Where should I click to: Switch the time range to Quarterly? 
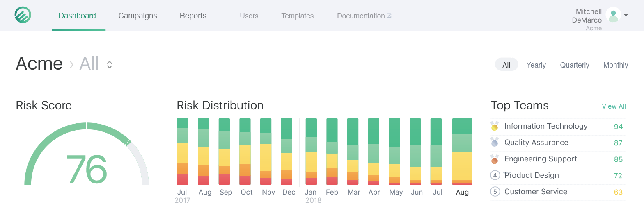[575, 65]
